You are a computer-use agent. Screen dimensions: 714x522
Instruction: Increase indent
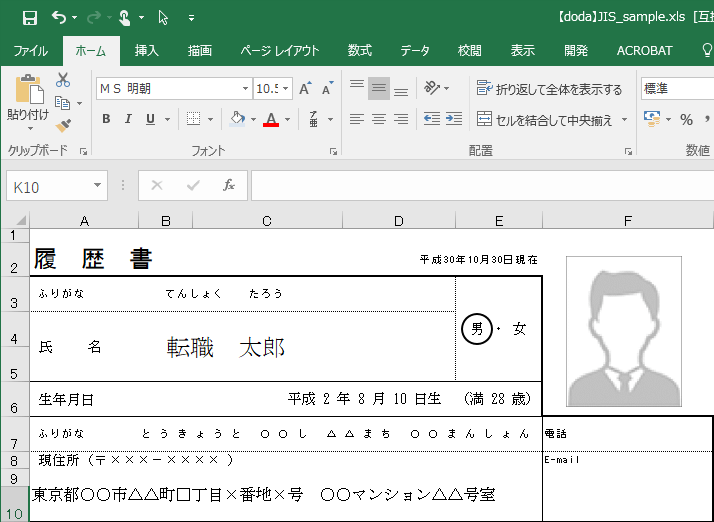(454, 119)
